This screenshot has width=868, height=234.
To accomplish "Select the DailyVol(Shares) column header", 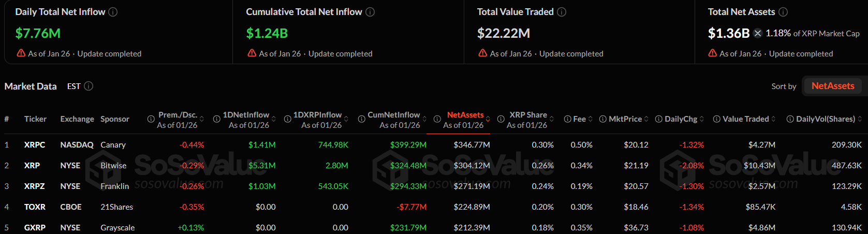I will click(825, 119).
